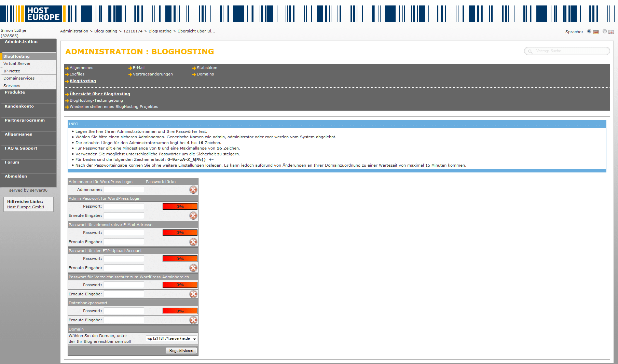Click the arrow icon before Statistiken

click(x=194, y=68)
